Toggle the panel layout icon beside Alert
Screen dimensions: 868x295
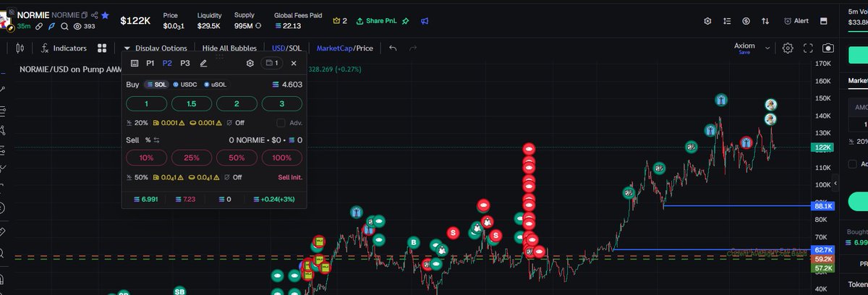point(824,21)
